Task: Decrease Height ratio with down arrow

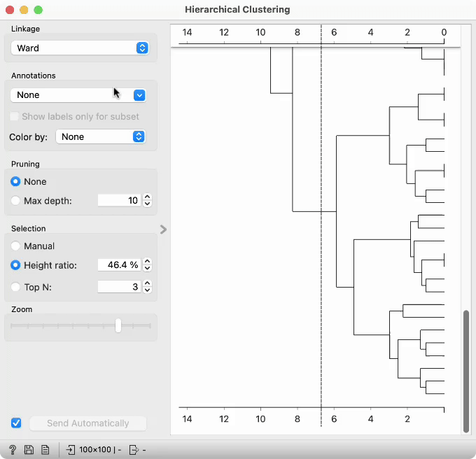Action: pyautogui.click(x=147, y=268)
